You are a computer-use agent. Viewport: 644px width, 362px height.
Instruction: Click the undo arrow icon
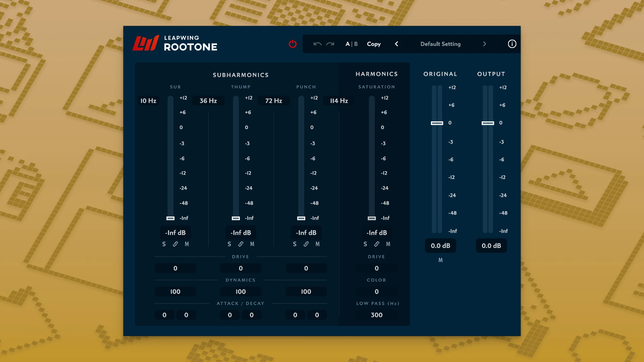317,44
